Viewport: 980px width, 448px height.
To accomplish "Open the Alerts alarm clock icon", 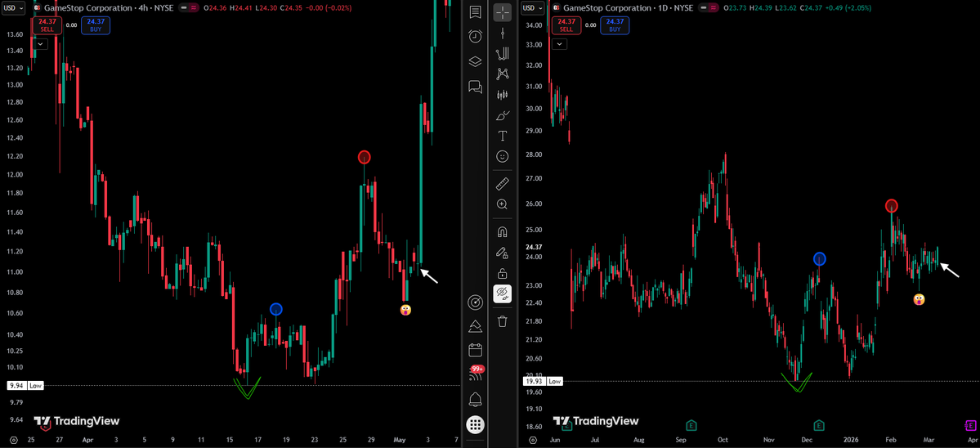I will pyautogui.click(x=475, y=36).
